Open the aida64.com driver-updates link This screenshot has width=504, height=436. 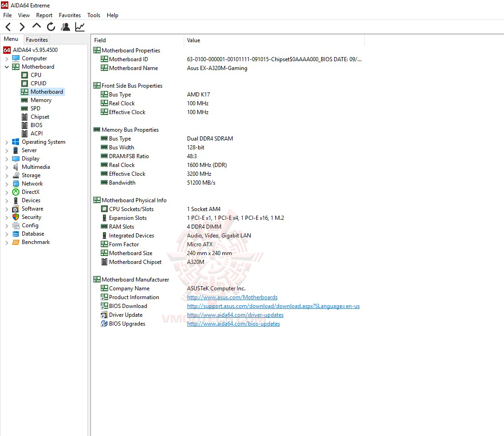[x=235, y=315]
